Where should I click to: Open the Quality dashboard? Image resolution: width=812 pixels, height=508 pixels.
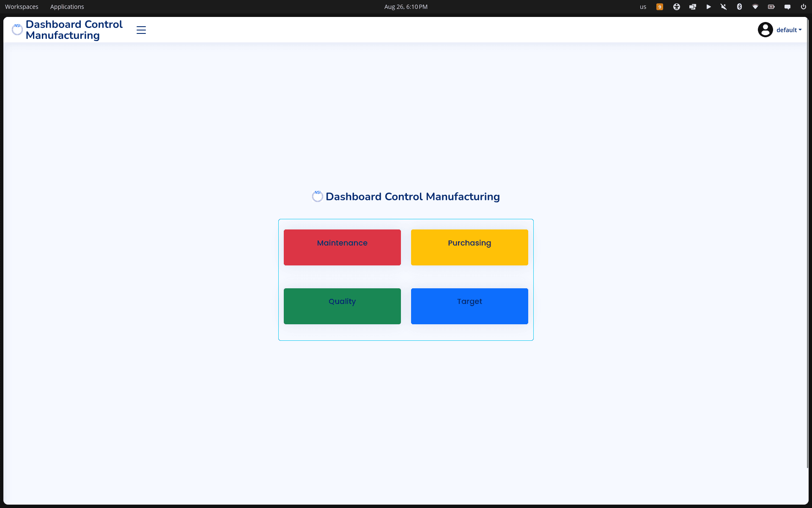pyautogui.click(x=342, y=306)
